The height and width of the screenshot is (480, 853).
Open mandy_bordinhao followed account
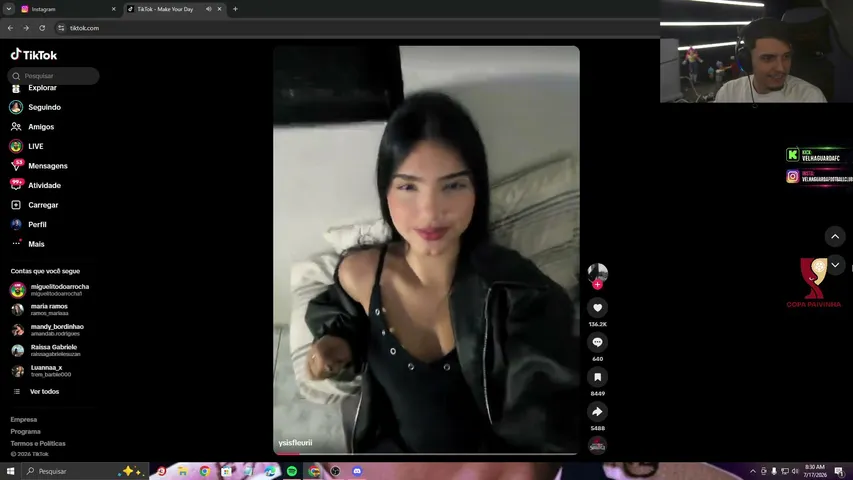click(x=48, y=330)
